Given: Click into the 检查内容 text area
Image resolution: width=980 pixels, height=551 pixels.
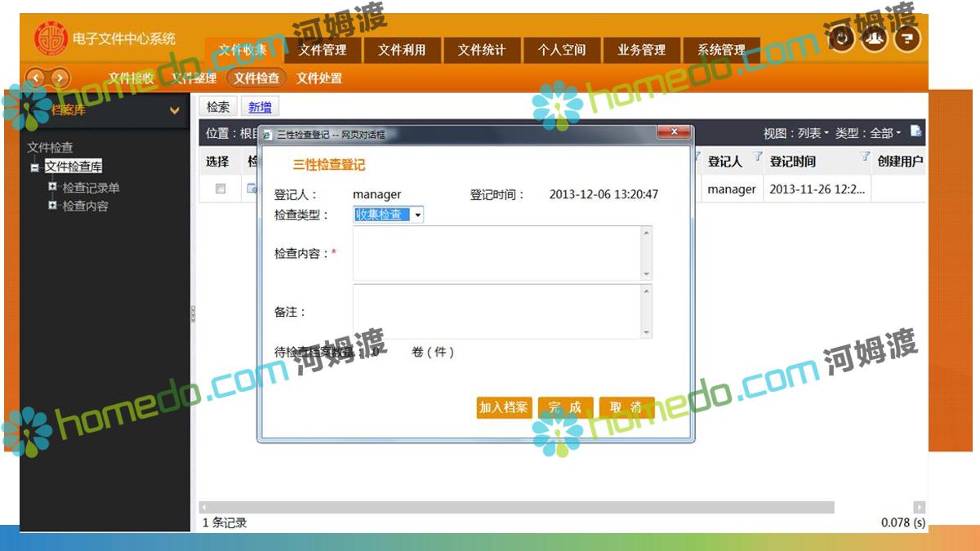Looking at the screenshot, I should pyautogui.click(x=497, y=253).
